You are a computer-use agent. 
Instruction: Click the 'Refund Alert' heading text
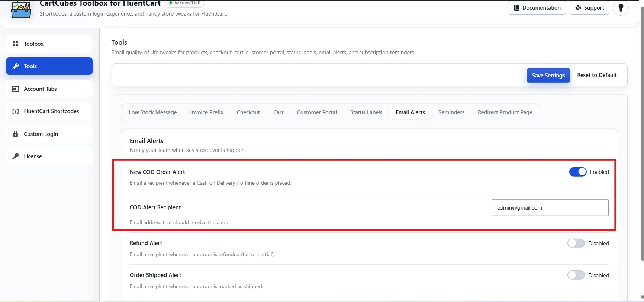[146, 243]
